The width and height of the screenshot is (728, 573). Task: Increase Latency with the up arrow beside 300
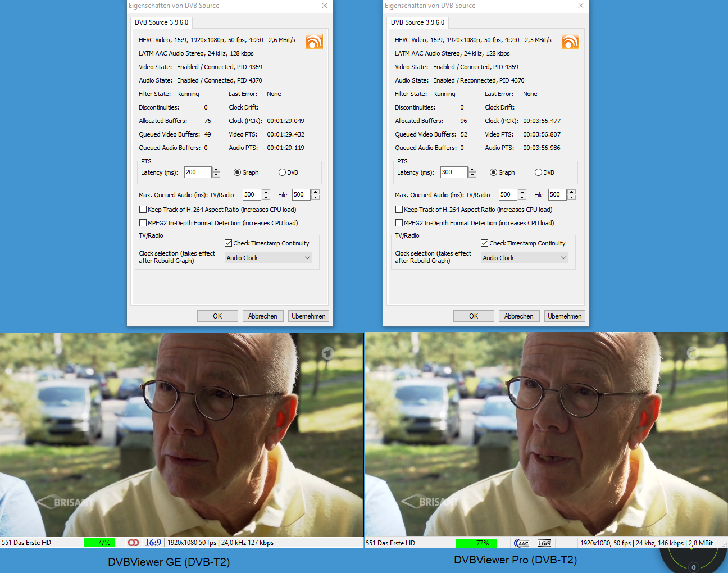(x=472, y=170)
